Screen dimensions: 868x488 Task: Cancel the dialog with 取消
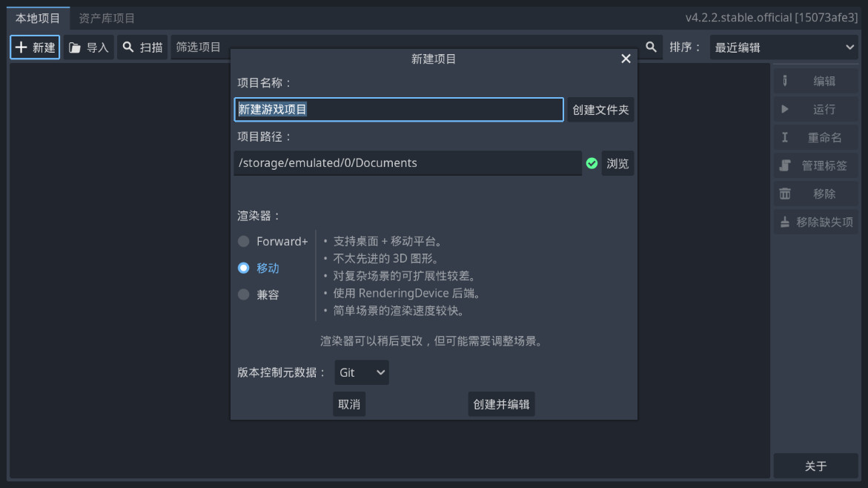(x=349, y=404)
